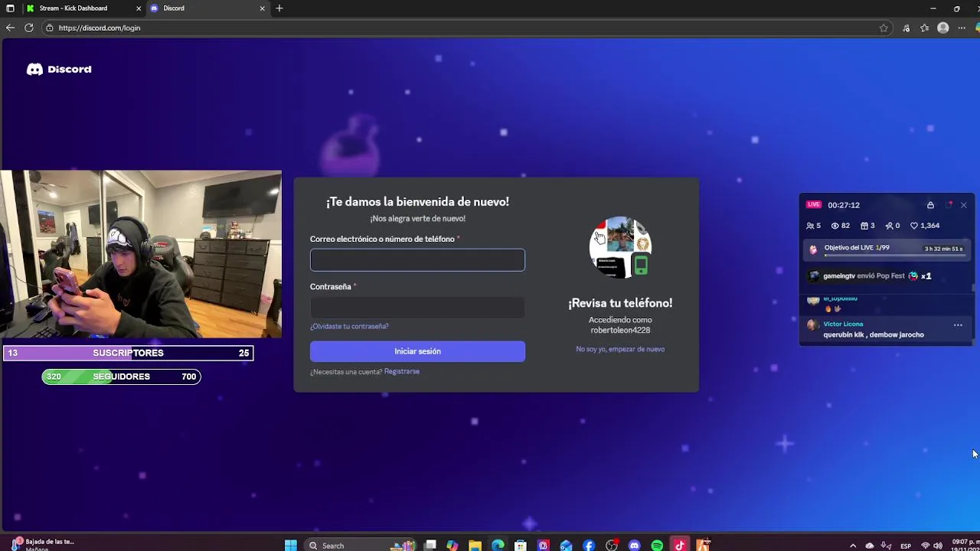
Task: Bookmark this page with the star icon
Action: pyautogui.click(x=884, y=28)
